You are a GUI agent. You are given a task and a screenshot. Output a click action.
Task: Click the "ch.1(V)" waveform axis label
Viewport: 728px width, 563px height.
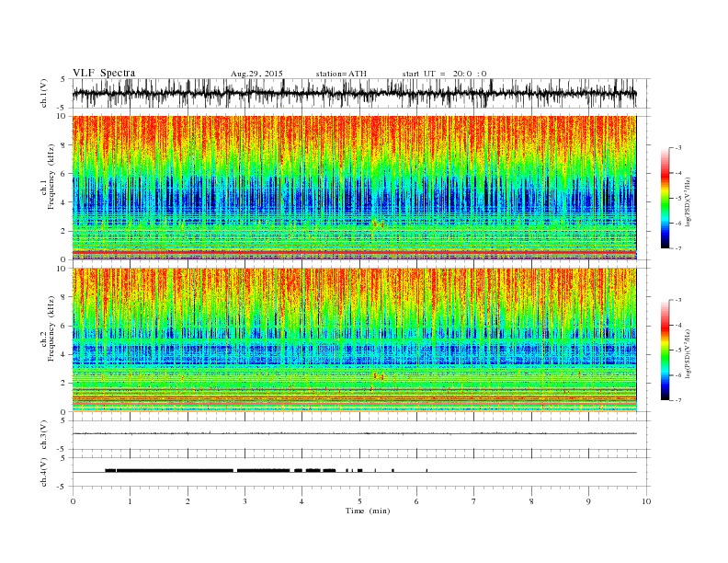(44, 93)
